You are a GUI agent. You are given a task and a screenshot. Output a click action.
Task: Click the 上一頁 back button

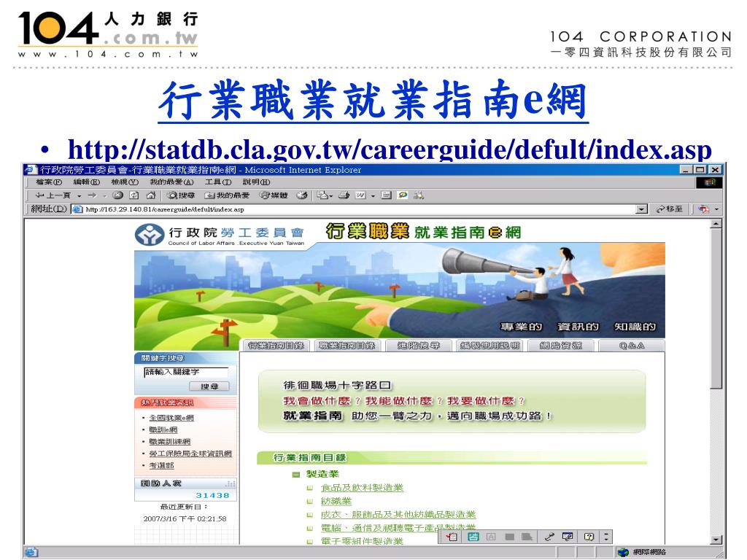[53, 195]
